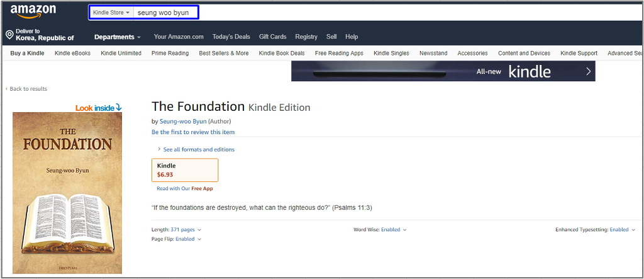Expand Word Wise Enabled details

[x=380, y=230]
